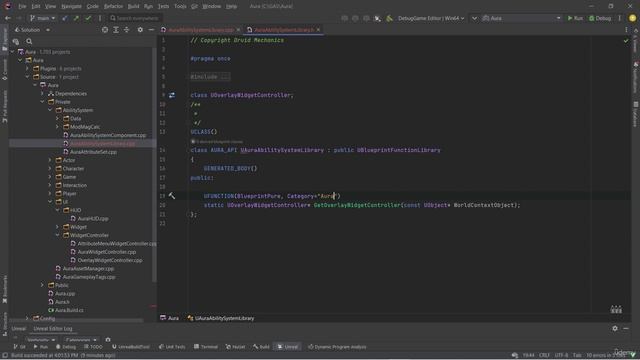
Task: Open DebugGame Editor | Win64 configuration dropdown
Action: tap(431, 18)
